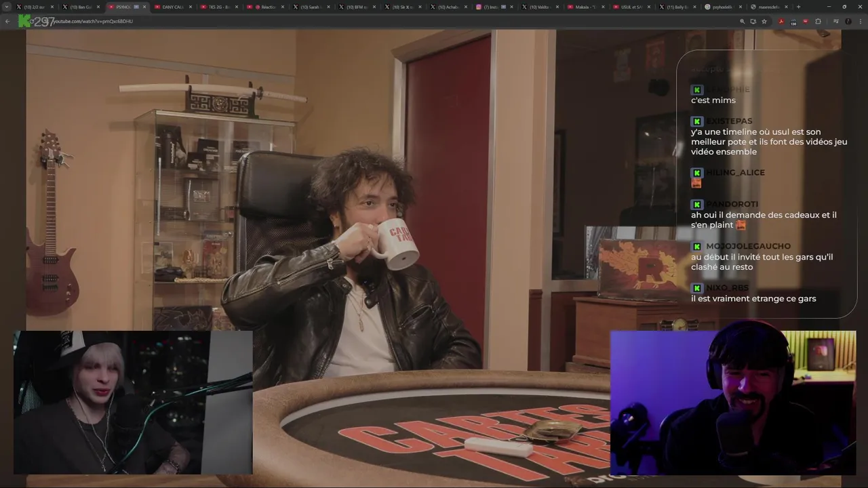
Task: Open the red Adobe Acrobat extension
Action: point(781,22)
